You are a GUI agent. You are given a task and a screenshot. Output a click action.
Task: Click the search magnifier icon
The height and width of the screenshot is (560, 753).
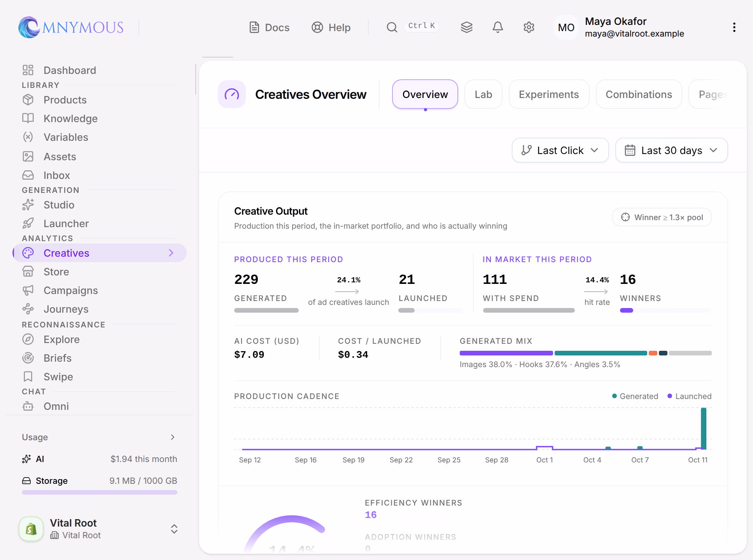pos(392,27)
